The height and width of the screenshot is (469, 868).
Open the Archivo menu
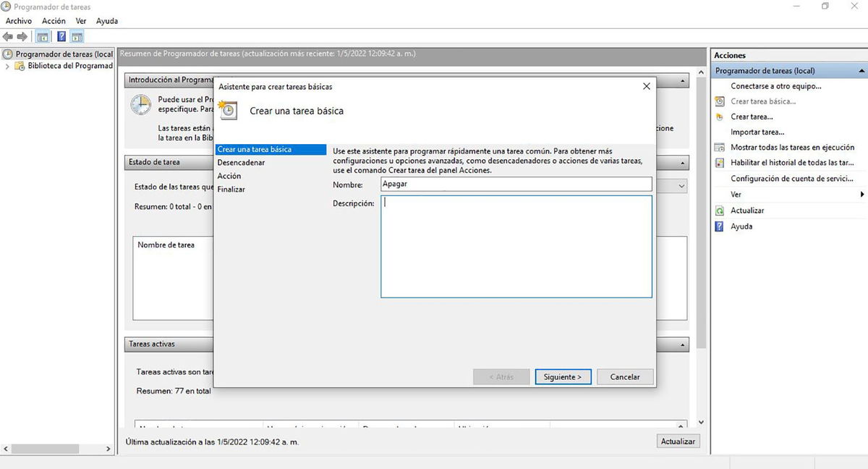click(x=18, y=21)
